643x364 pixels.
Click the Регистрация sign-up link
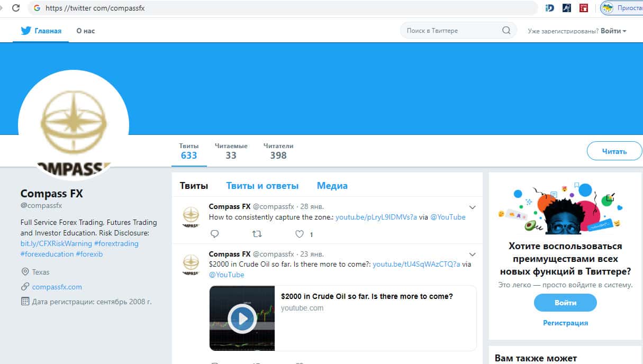[x=565, y=323]
